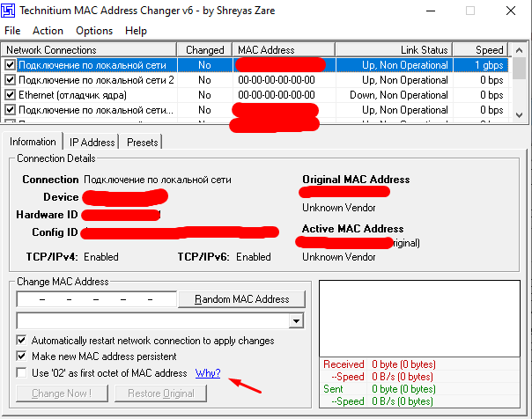Click into the new MAC address input field
The height and width of the screenshot is (419, 532).
[96, 299]
